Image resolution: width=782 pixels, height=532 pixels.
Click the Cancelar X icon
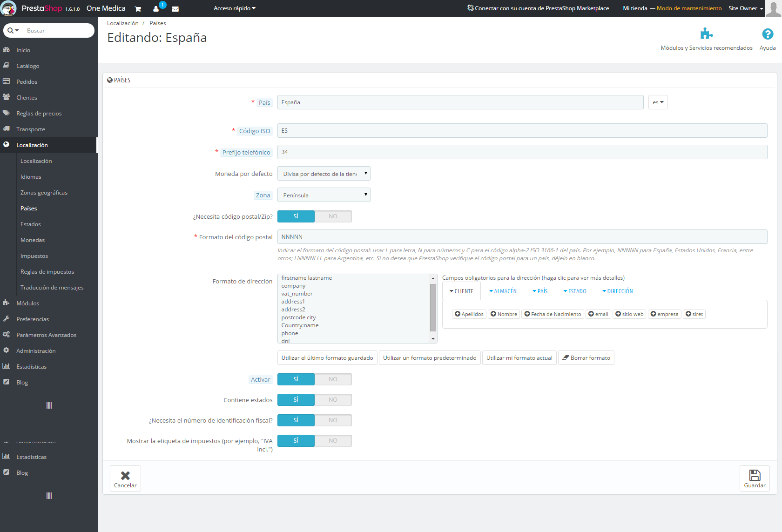(x=125, y=476)
